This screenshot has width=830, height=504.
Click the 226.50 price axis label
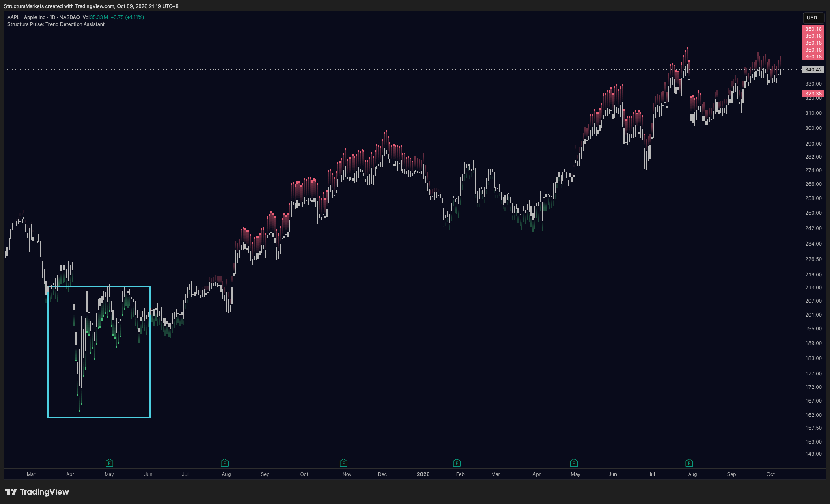click(813, 259)
